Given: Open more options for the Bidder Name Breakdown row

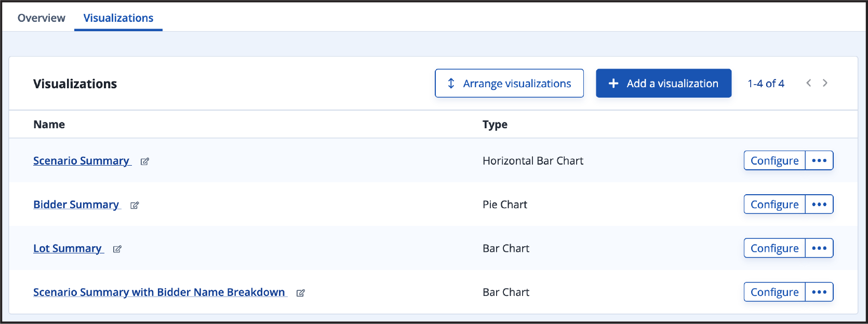Looking at the screenshot, I should click(x=819, y=292).
